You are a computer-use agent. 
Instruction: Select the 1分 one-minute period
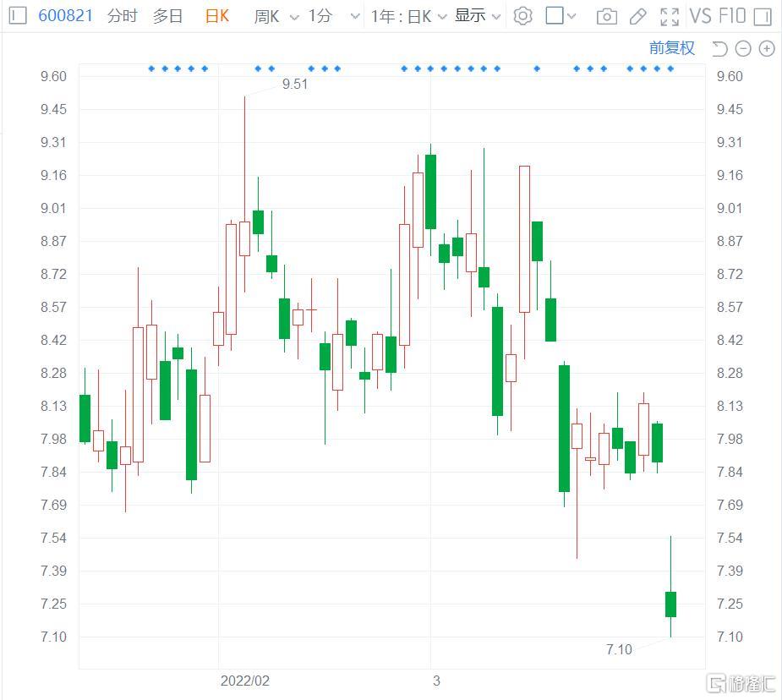tap(320, 16)
